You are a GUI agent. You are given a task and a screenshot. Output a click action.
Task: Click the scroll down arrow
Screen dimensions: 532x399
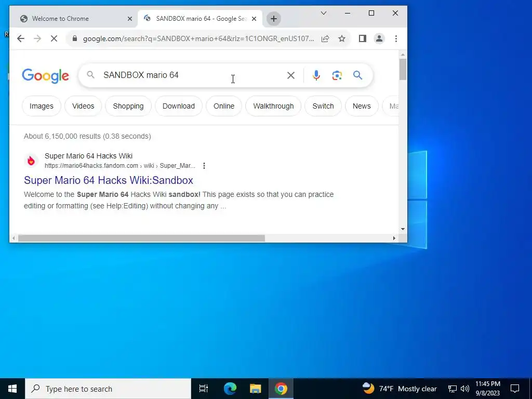coord(403,229)
